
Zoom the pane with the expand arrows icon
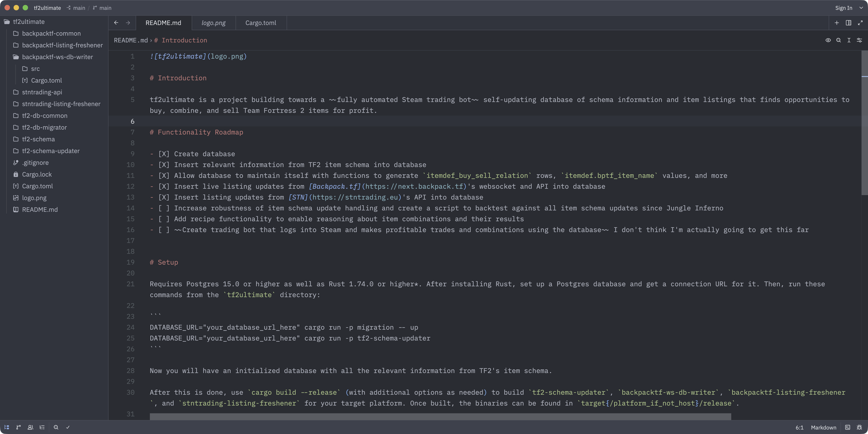tap(860, 23)
